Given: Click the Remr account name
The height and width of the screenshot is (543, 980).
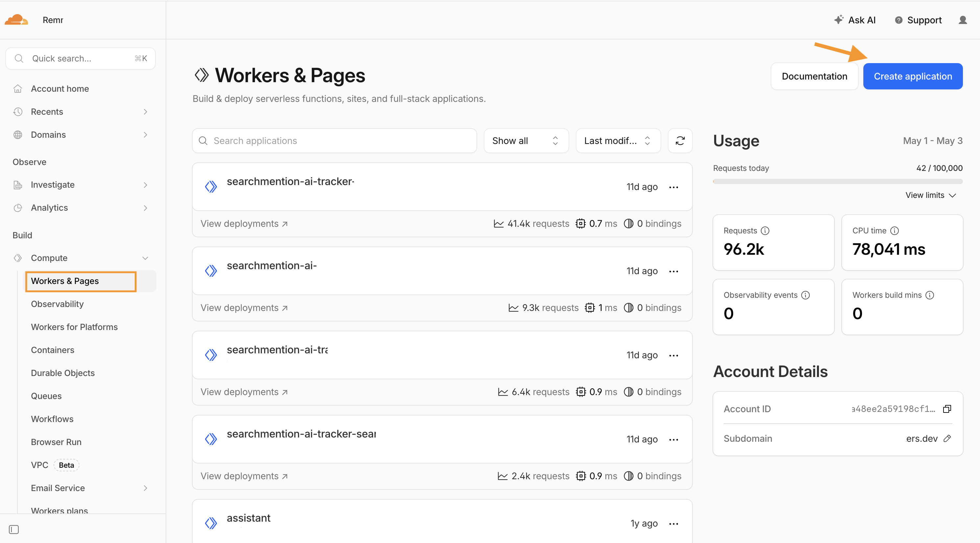Looking at the screenshot, I should tap(53, 20).
